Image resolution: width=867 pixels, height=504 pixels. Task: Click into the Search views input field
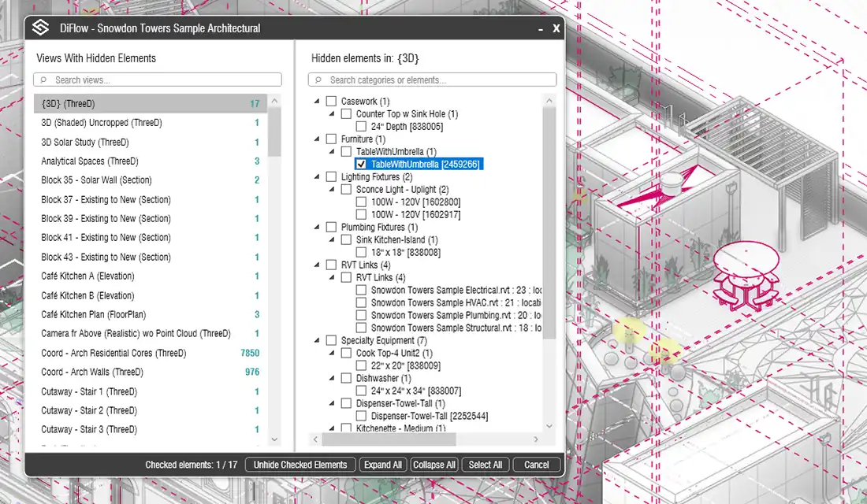[x=162, y=80]
